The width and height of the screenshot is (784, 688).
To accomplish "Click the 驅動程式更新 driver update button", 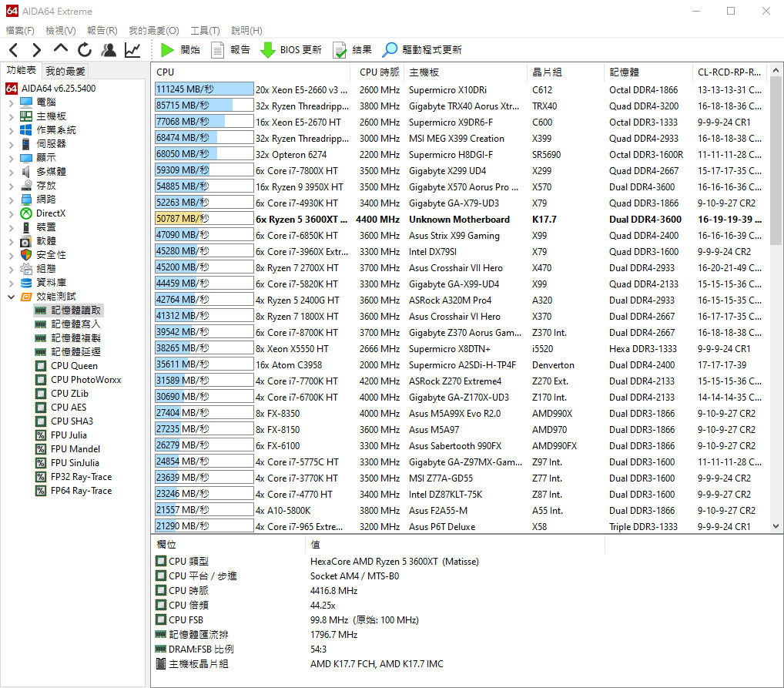I will click(422, 49).
